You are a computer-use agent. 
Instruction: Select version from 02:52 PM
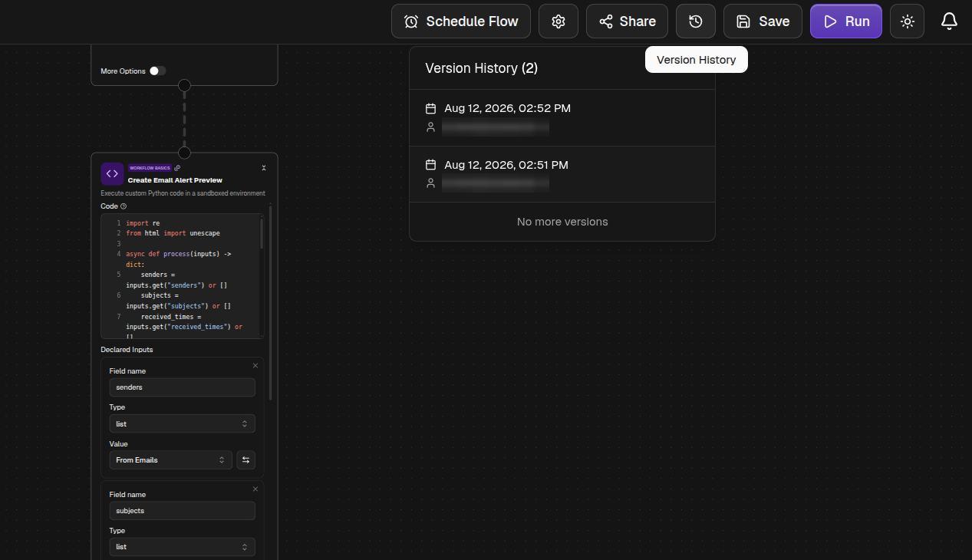[562, 118]
